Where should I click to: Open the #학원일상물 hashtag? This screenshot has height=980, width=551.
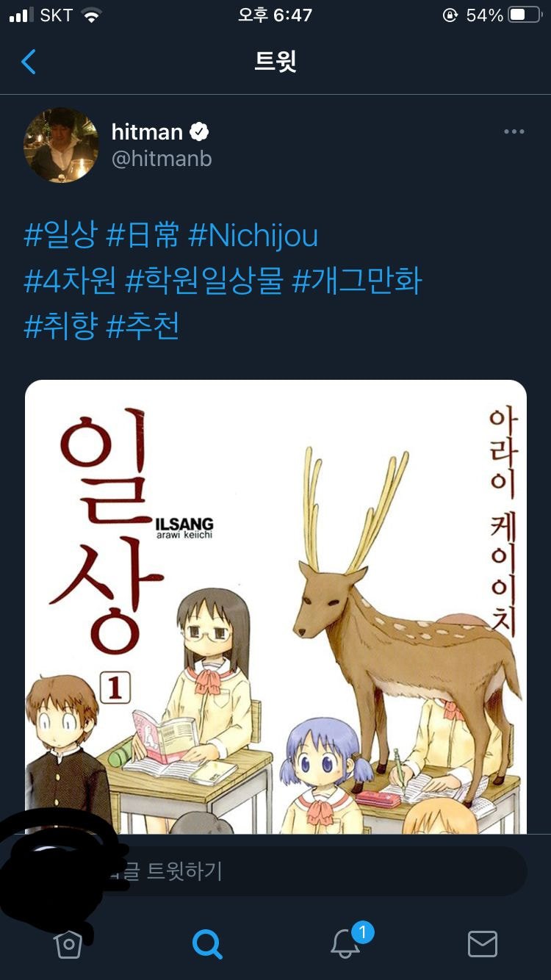(x=204, y=281)
